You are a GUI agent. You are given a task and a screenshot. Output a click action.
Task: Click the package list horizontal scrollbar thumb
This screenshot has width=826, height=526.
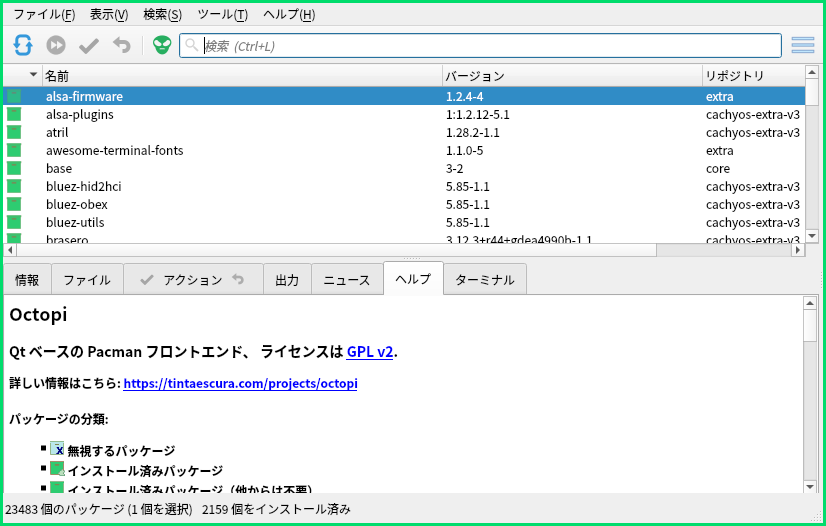pos(337,250)
